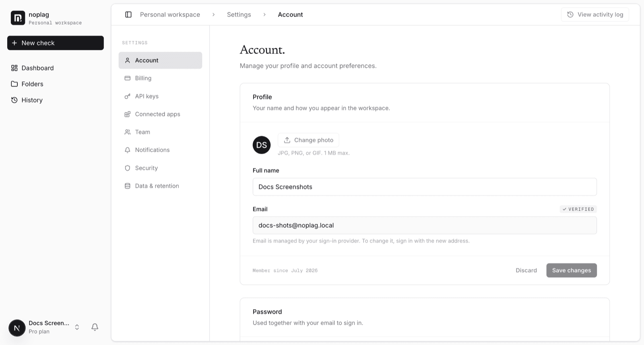Open Notifications settings
Screen dimensions: 644x345
point(160,150)
